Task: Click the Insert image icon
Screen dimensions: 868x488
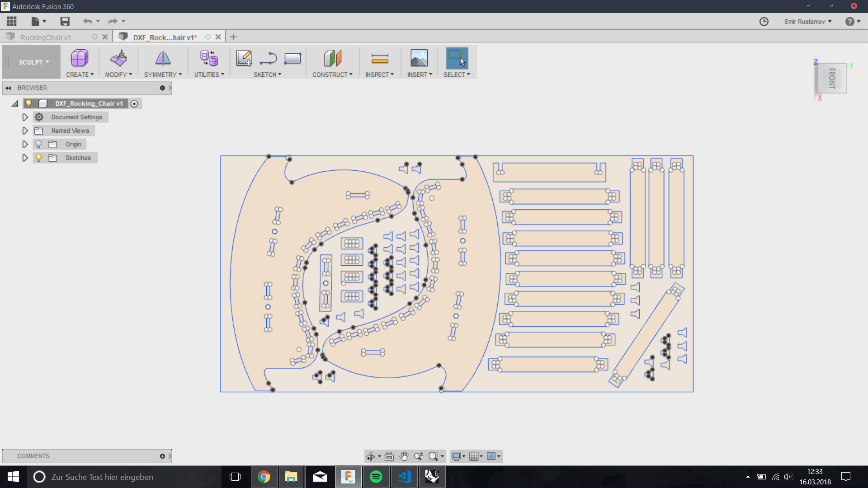Action: pyautogui.click(x=419, y=58)
